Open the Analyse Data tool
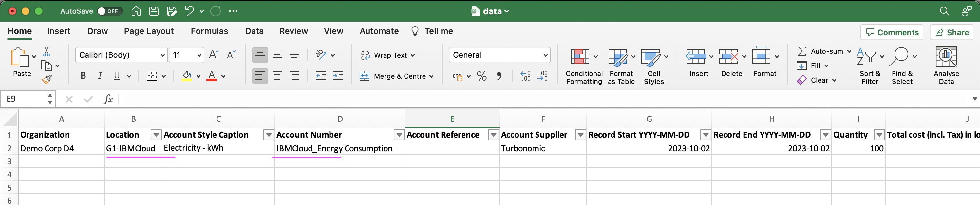This screenshot has height=205, width=980. (946, 57)
